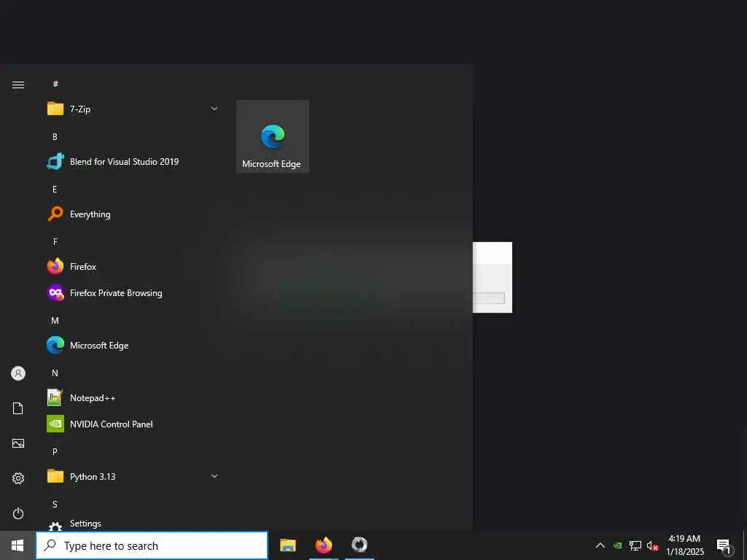The width and height of the screenshot is (747, 560).
Task: Click the Power button in Start sidebar
Action: click(18, 513)
